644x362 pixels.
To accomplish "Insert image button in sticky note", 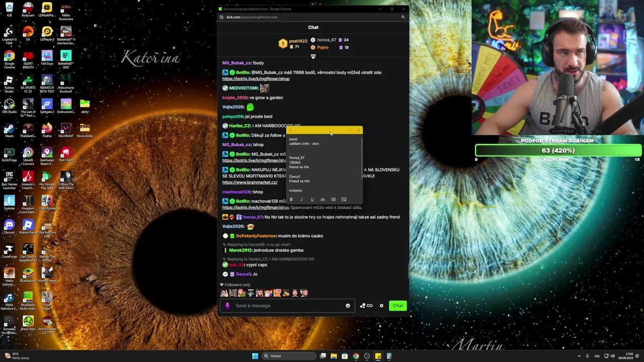I will click(x=344, y=200).
